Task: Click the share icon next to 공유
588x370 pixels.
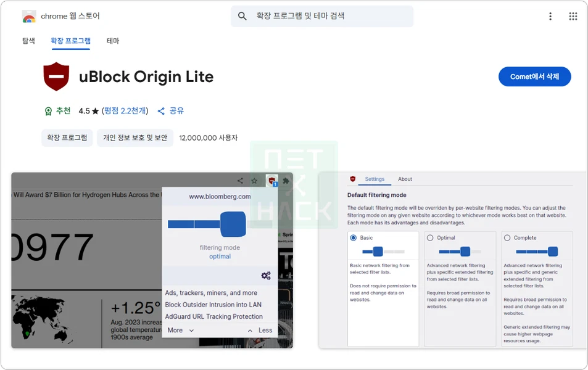Action: (161, 111)
